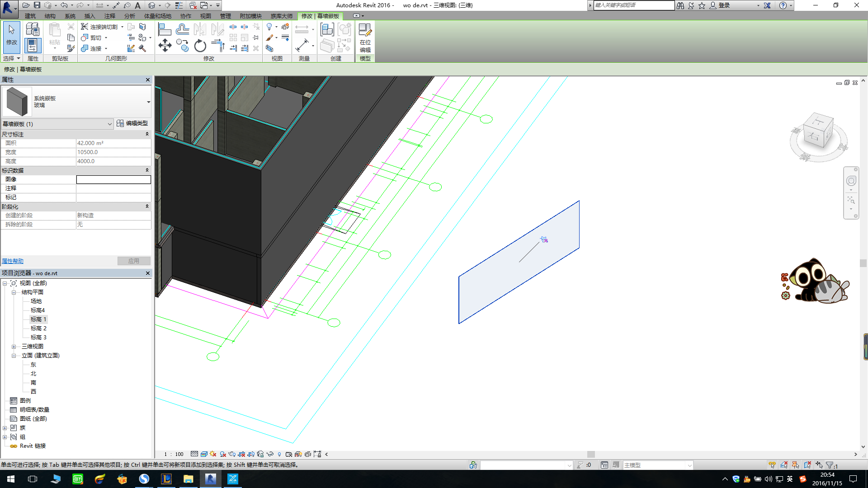
Task: Click the Pin element icon
Action: click(256, 38)
